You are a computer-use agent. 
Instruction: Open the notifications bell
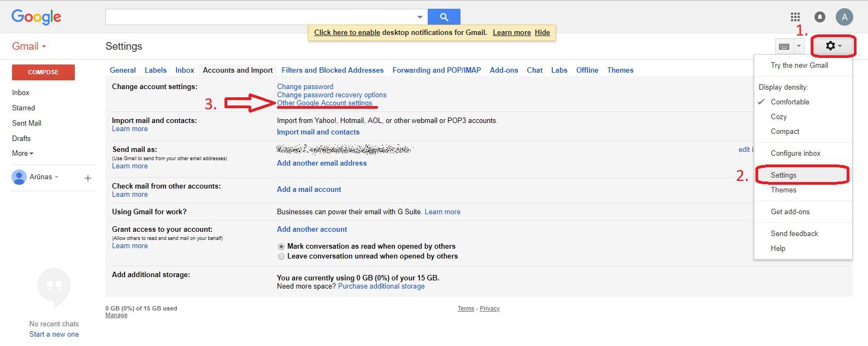pyautogui.click(x=820, y=17)
